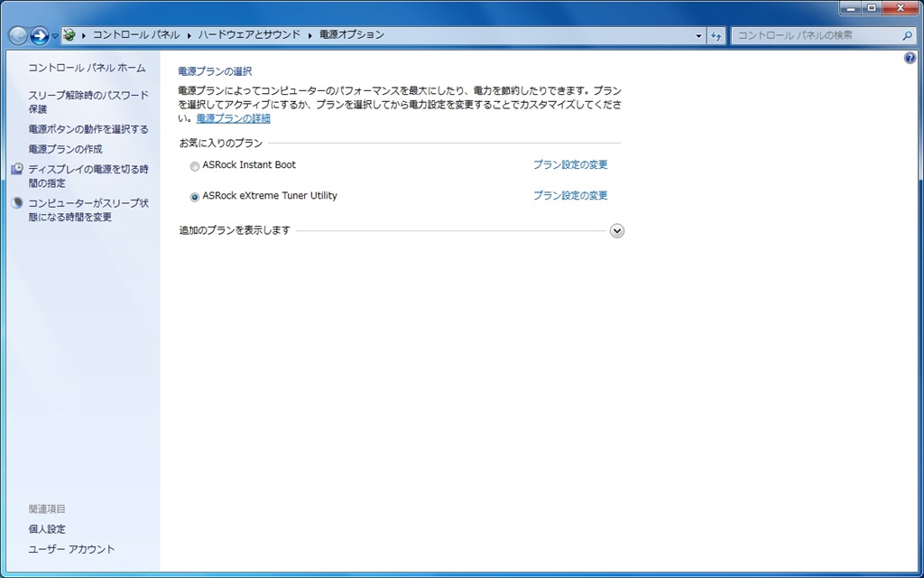The height and width of the screenshot is (578, 924).
Task: Go back with the left arrow button
Action: [x=18, y=36]
